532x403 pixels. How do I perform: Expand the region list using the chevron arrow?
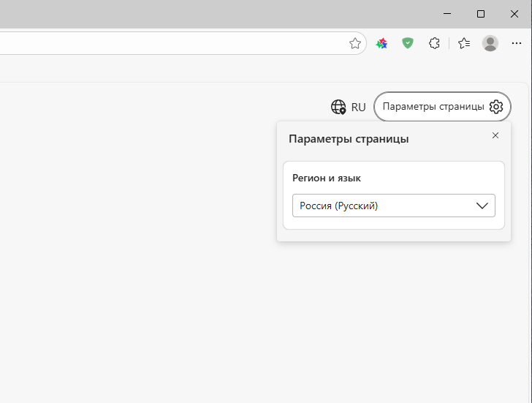click(x=482, y=206)
